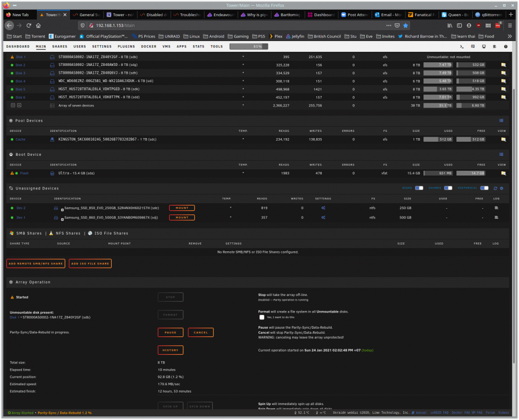Viewport: 519px width, 420px height.
Task: Click the Cache free space bar 512 GB
Action: pos(471,139)
